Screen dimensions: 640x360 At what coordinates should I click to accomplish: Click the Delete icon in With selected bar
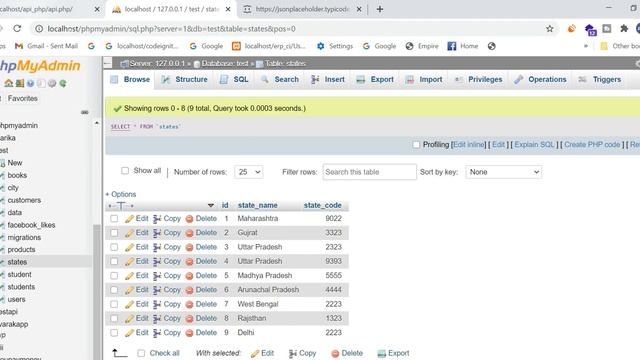click(335, 353)
